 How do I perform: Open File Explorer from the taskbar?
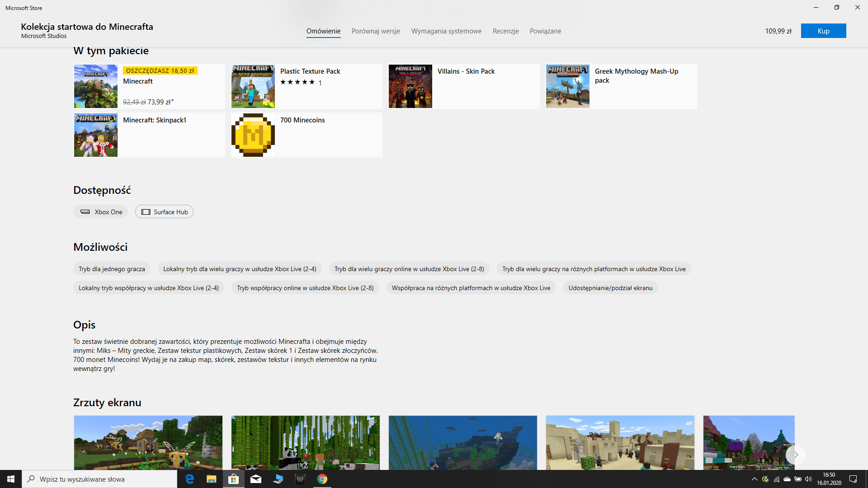click(211, 479)
